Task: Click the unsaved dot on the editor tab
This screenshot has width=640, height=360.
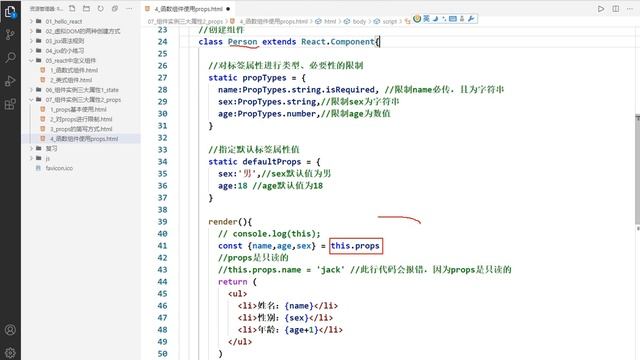Action: click(228, 9)
